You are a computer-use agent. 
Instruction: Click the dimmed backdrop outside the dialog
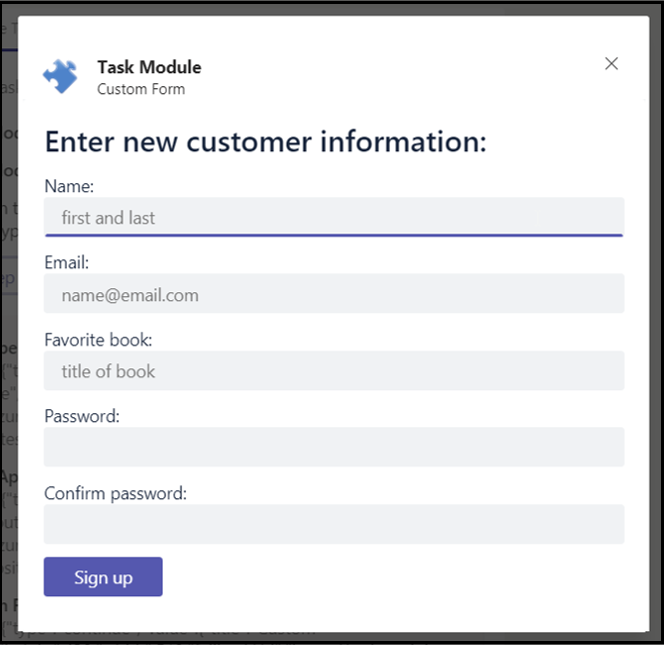click(656, 322)
